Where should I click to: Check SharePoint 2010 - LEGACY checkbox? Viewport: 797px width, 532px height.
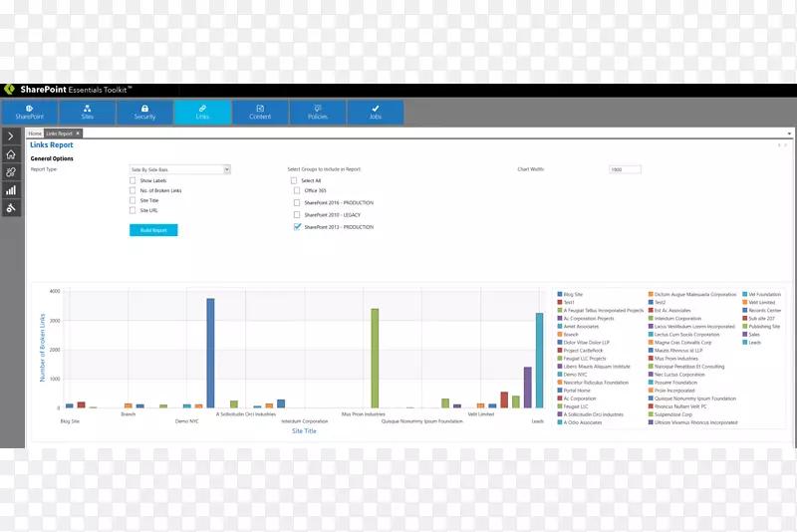(297, 215)
